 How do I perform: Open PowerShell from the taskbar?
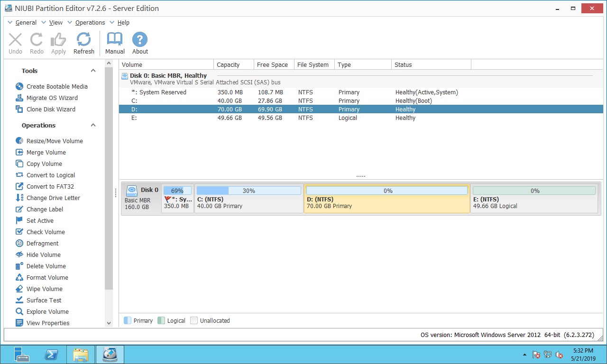51,355
